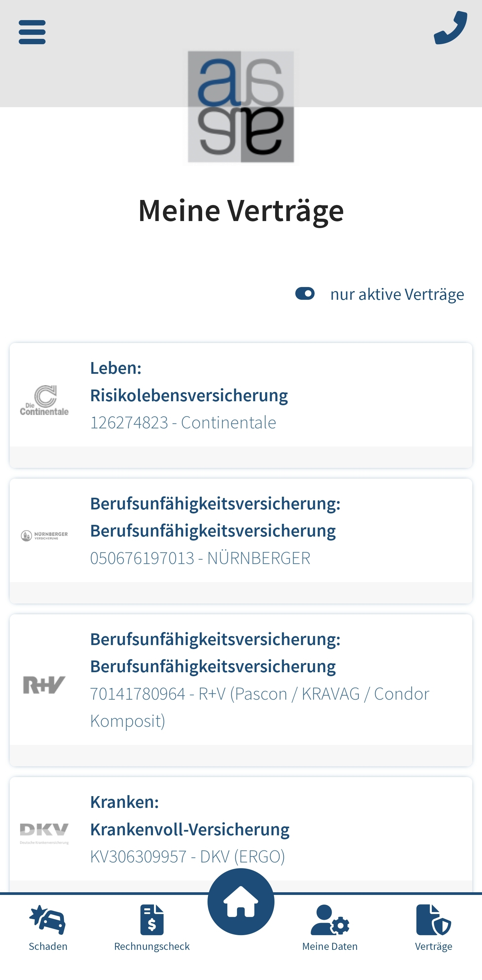Open Rechnungscheck via the invoice icon
Screen dimensions: 482x980
coord(152,915)
